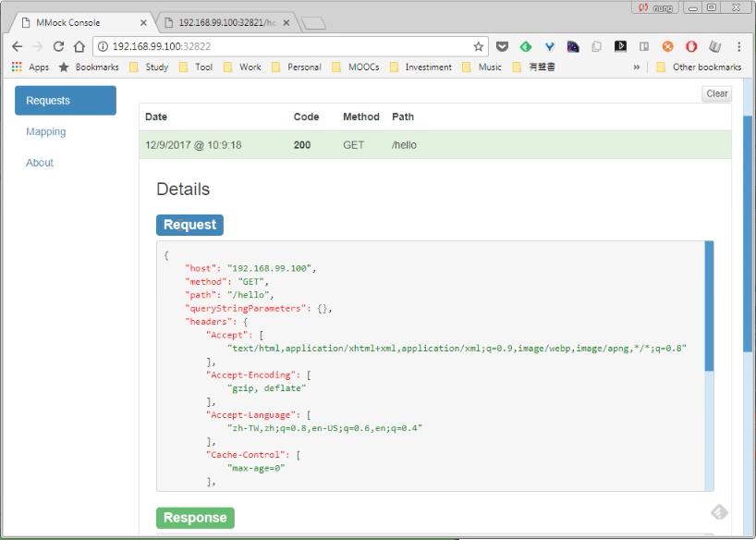Click the Code column header
756x540 pixels.
tap(306, 117)
